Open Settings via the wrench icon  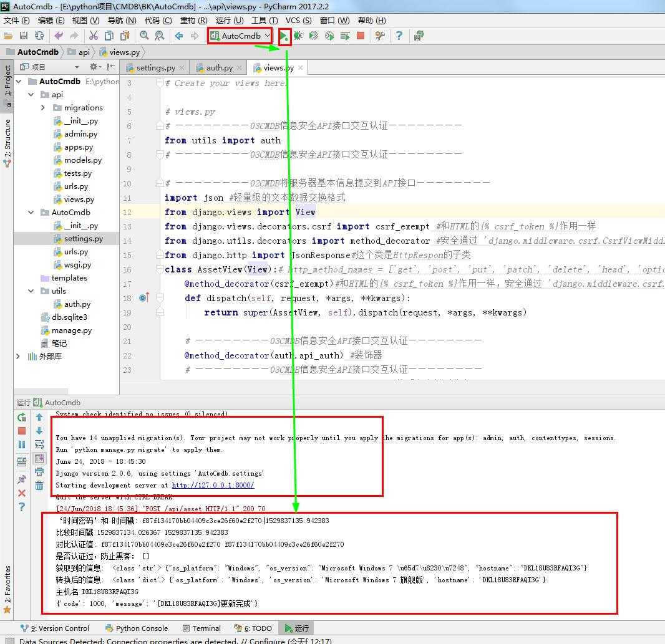[x=379, y=36]
